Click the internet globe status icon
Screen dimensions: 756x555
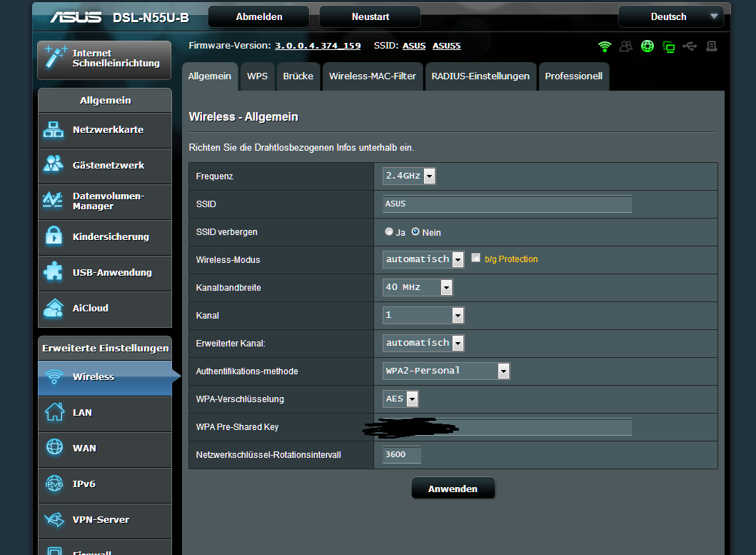(x=647, y=46)
